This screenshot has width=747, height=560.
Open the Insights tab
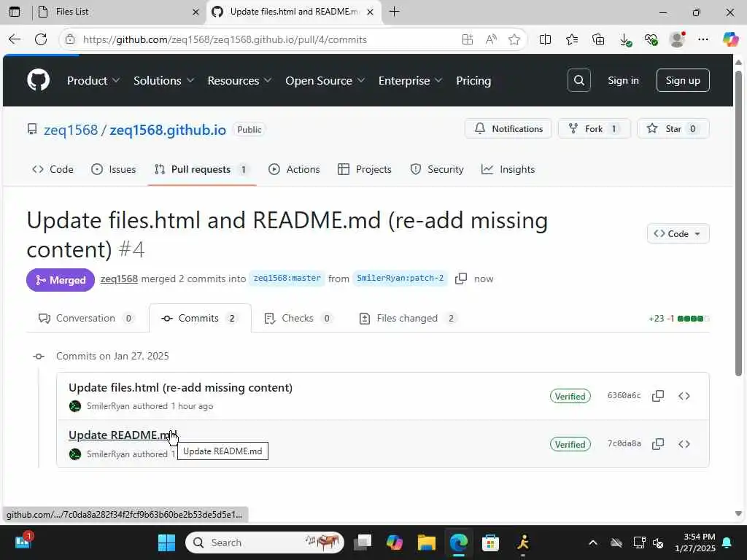point(508,169)
